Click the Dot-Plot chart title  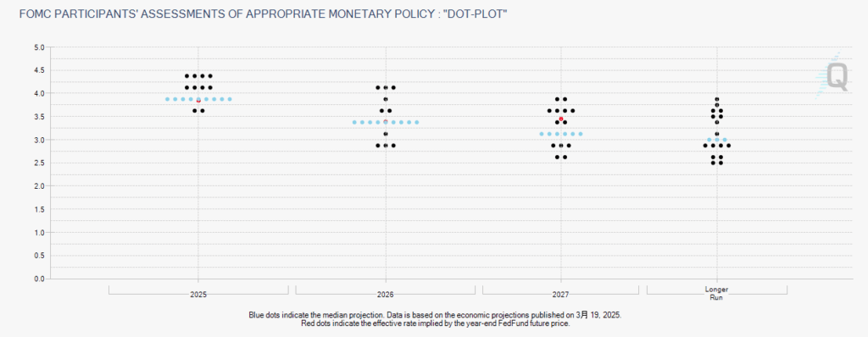(x=263, y=14)
